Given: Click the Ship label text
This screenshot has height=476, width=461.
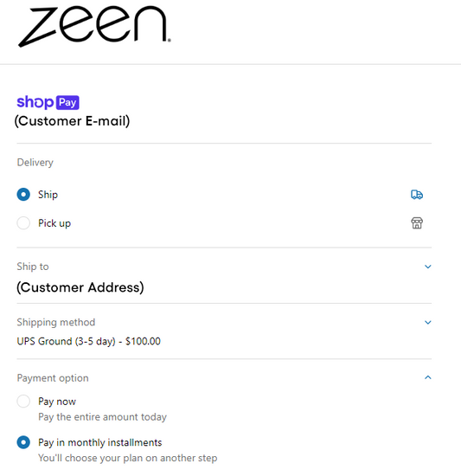Looking at the screenshot, I should [x=48, y=195].
